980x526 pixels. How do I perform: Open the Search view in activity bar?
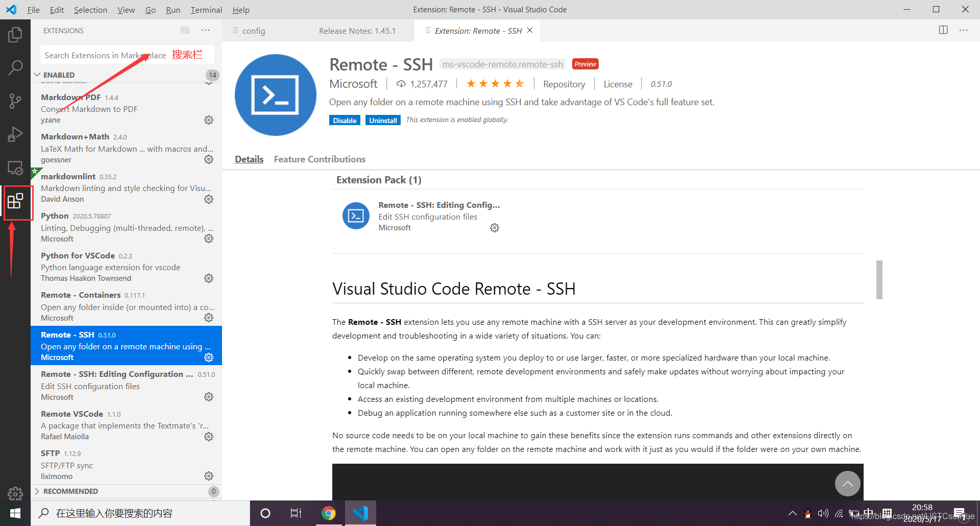coord(15,67)
